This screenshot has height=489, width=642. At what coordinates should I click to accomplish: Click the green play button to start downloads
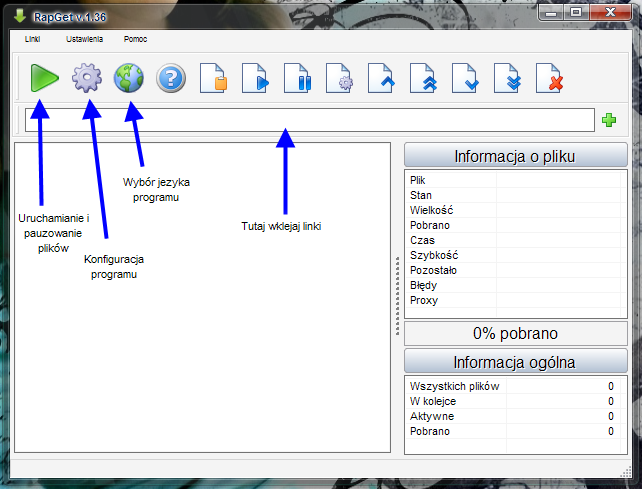pos(44,78)
